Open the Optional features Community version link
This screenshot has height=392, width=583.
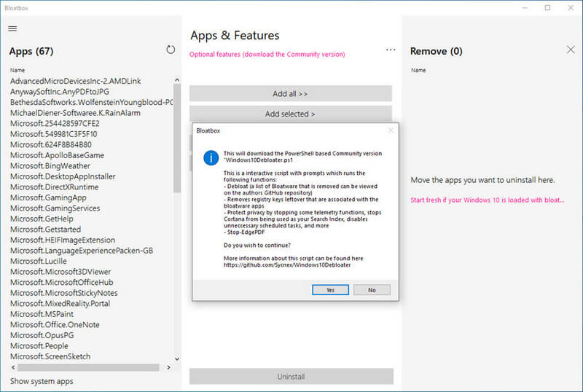click(x=267, y=55)
